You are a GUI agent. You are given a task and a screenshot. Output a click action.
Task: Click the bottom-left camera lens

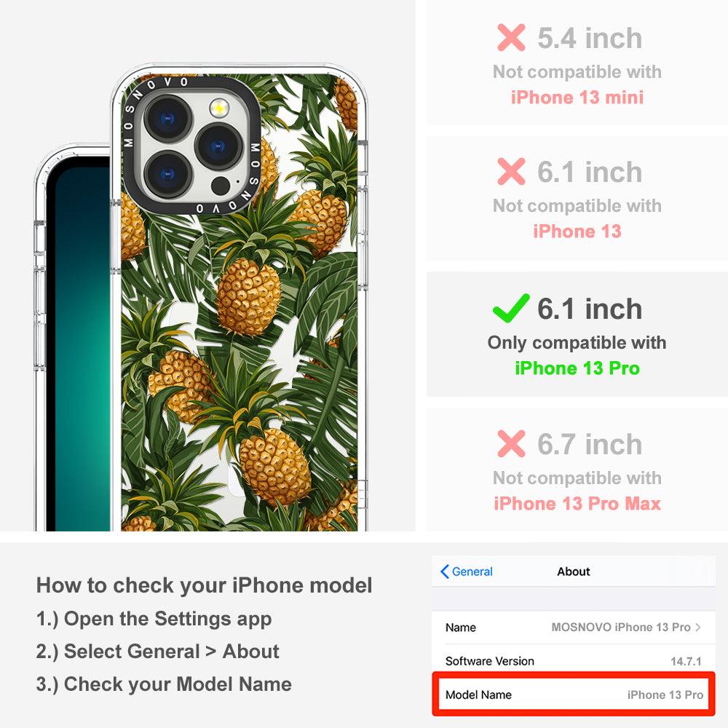168,174
